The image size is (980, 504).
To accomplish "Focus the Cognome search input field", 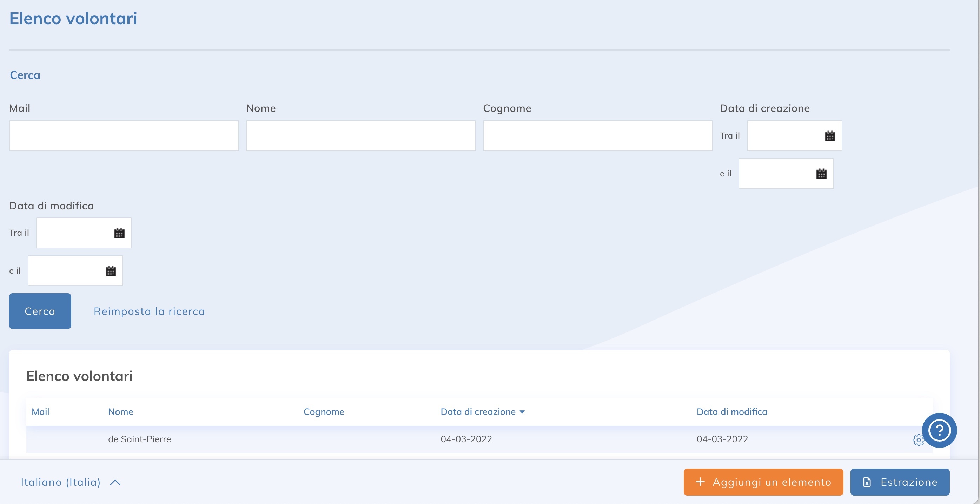I will click(597, 136).
